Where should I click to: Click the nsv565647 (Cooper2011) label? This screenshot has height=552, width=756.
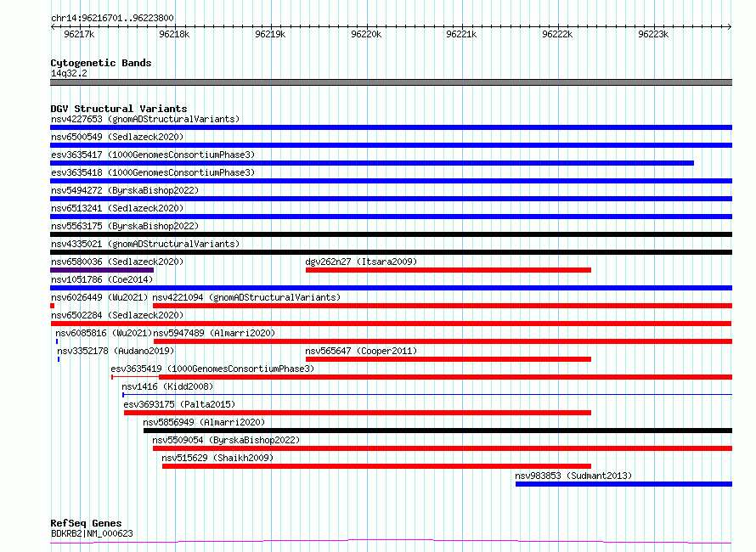pyautogui.click(x=361, y=351)
